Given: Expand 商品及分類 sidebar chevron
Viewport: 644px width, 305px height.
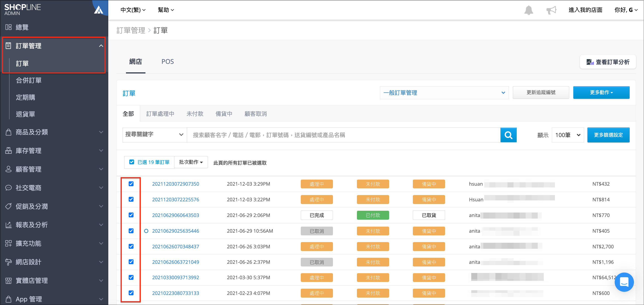Looking at the screenshot, I should [101, 132].
